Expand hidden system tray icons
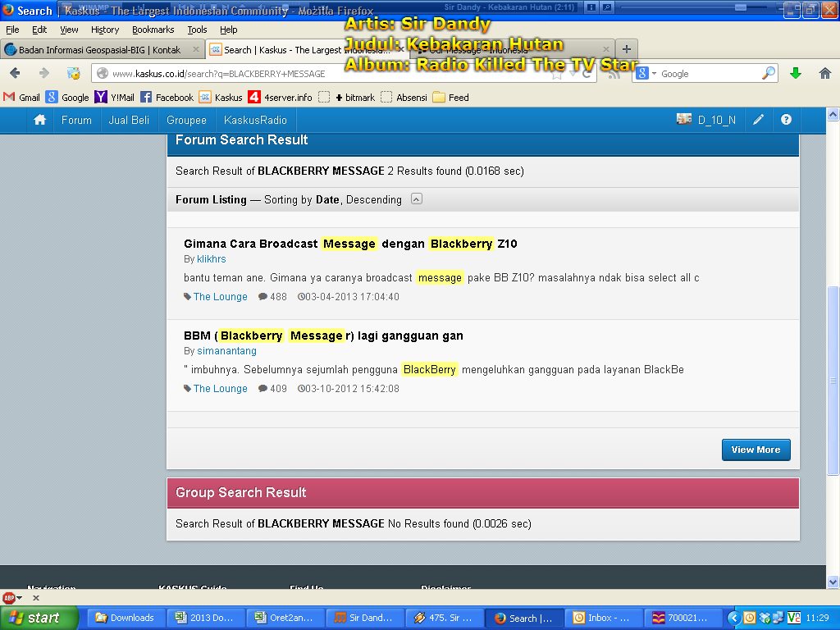840x630 pixels. coord(734,618)
